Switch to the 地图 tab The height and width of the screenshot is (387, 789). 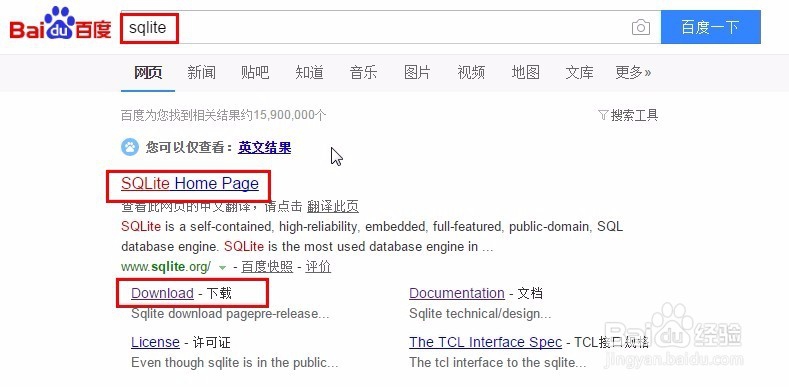525,73
